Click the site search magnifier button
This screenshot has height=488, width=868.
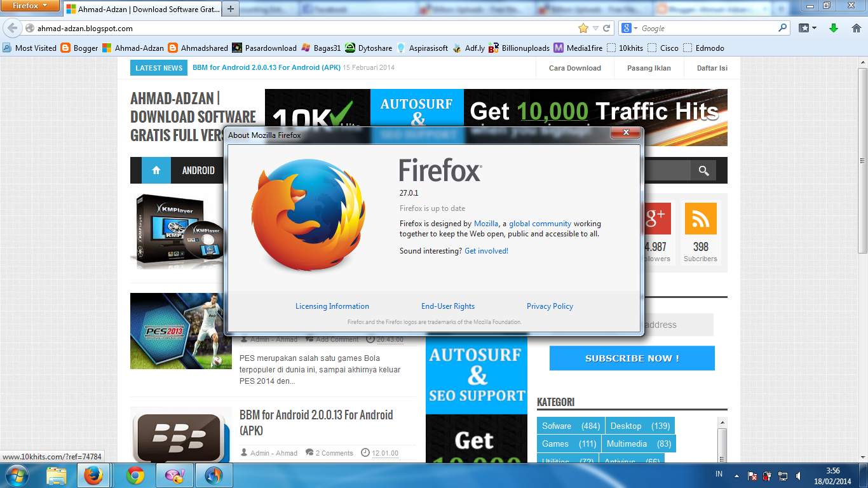tap(703, 170)
